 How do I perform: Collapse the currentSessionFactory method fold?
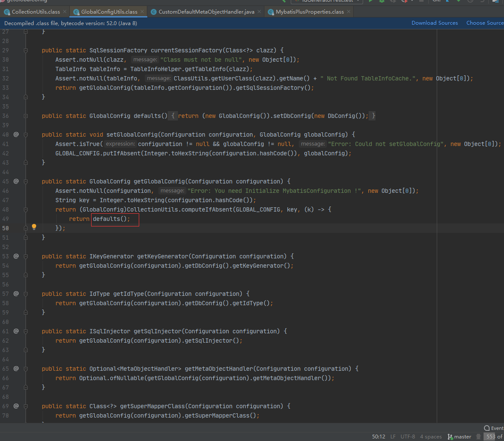26,50
